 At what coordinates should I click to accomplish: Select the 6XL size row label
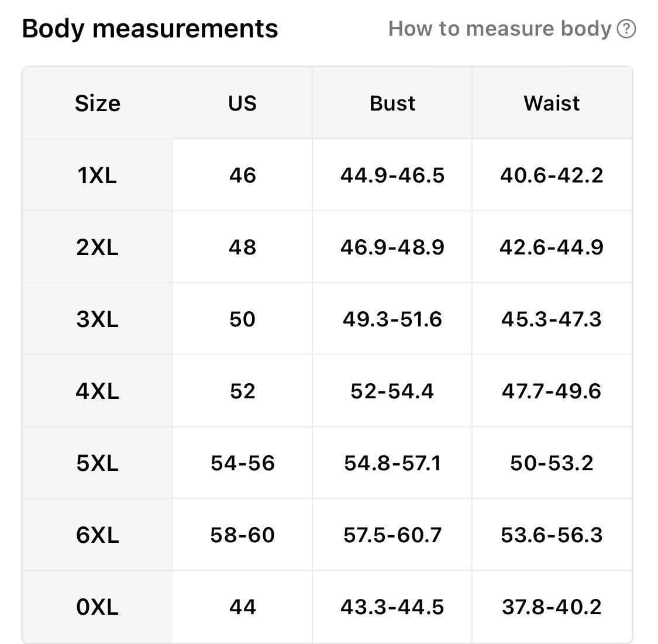[x=97, y=535]
